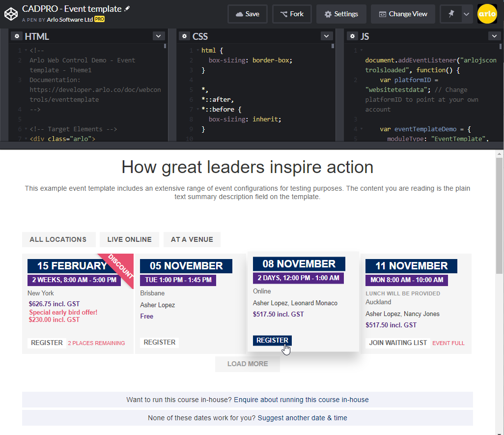Register for the 08 November event
Screen dimensions: 504x435
coord(272,340)
